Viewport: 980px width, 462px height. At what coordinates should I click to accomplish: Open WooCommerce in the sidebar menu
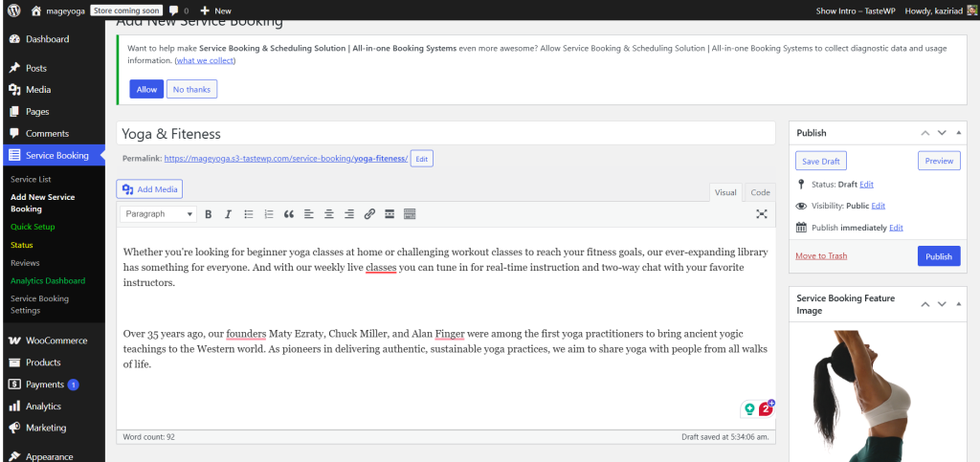[x=56, y=341]
